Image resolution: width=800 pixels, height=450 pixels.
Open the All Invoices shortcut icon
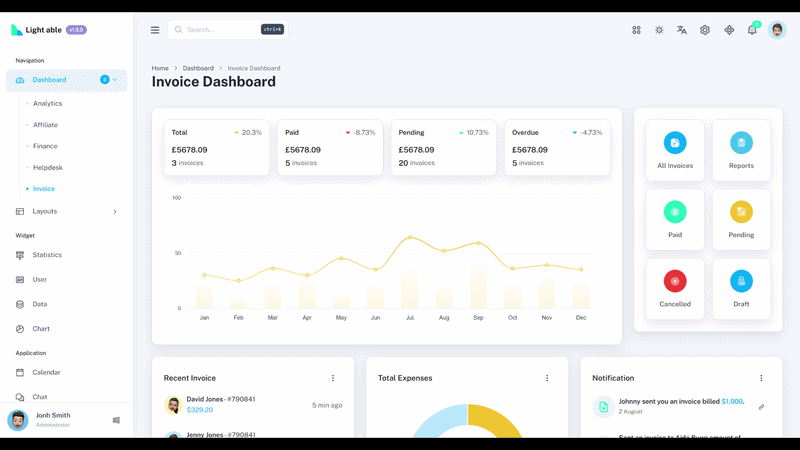click(x=675, y=143)
